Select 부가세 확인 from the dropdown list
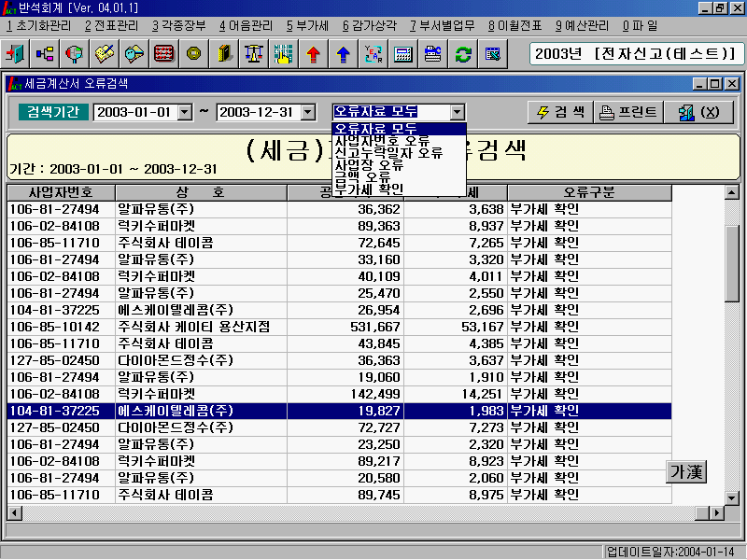The height and width of the screenshot is (560, 747). 399,189
